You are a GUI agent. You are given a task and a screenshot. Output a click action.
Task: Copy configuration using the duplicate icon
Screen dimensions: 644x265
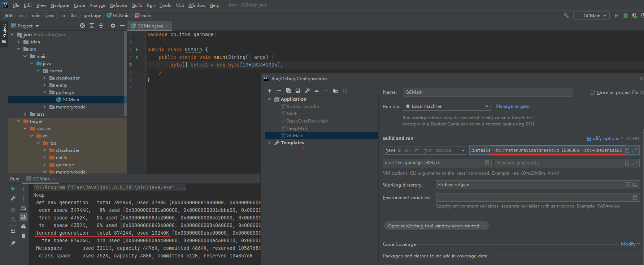point(288,91)
